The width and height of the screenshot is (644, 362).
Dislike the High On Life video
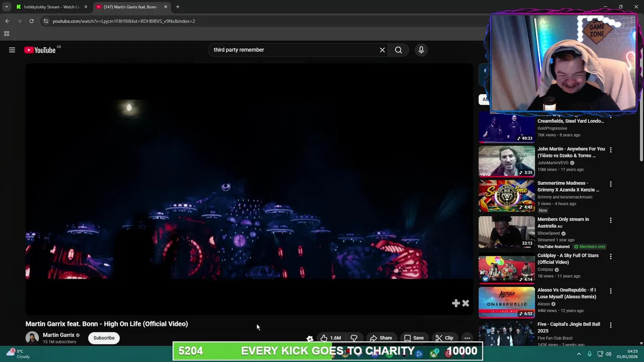pyautogui.click(x=354, y=338)
